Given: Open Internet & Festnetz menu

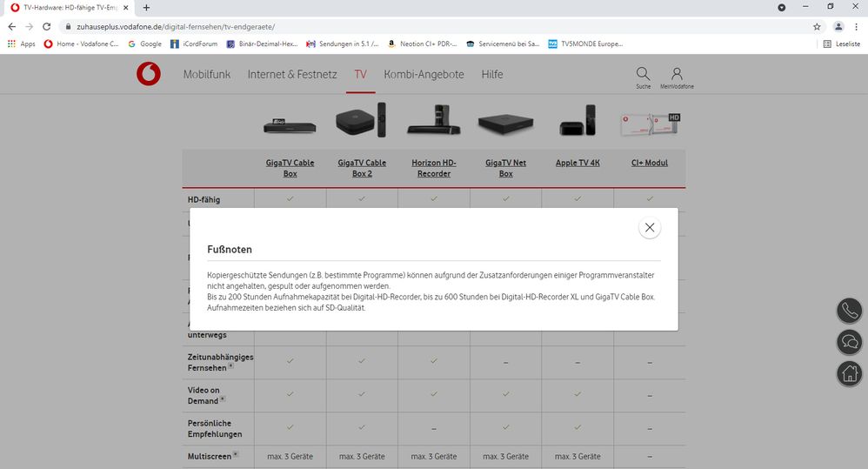Looking at the screenshot, I should [291, 74].
